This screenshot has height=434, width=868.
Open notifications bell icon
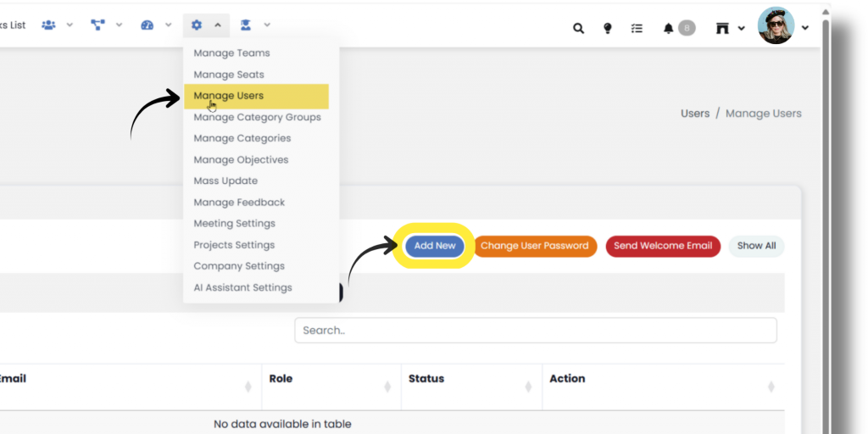669,28
